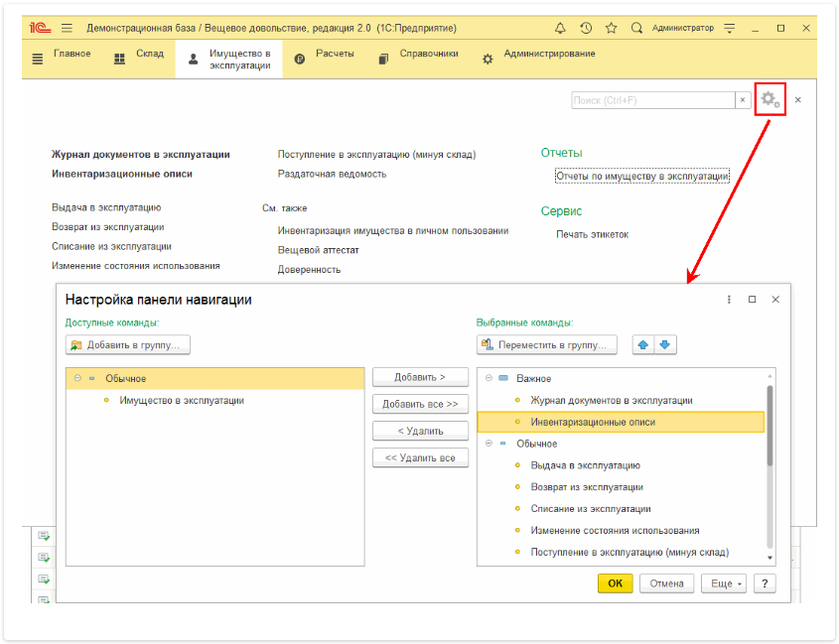Open the history clock icon
The image size is (839, 644).
tap(586, 28)
